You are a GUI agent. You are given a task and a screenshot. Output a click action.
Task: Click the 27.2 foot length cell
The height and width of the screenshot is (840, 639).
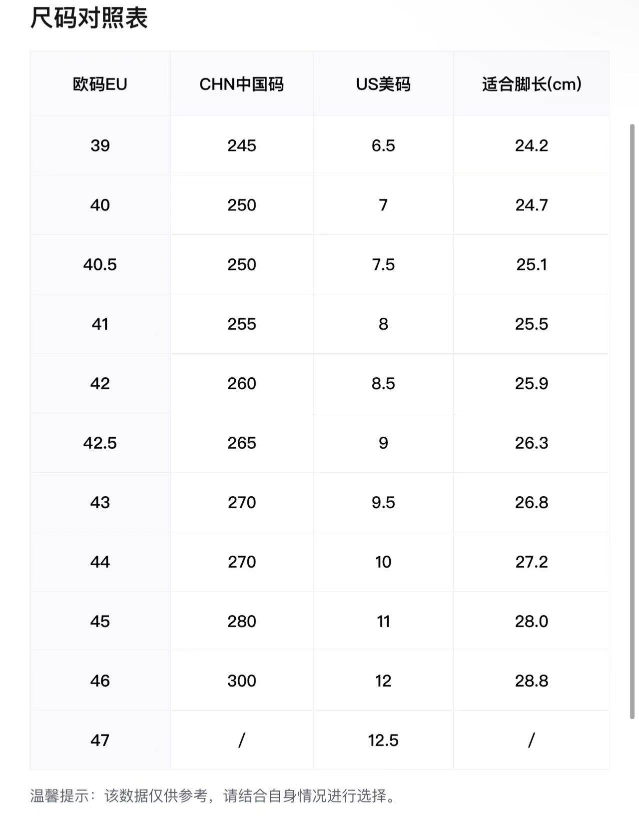pos(531,562)
